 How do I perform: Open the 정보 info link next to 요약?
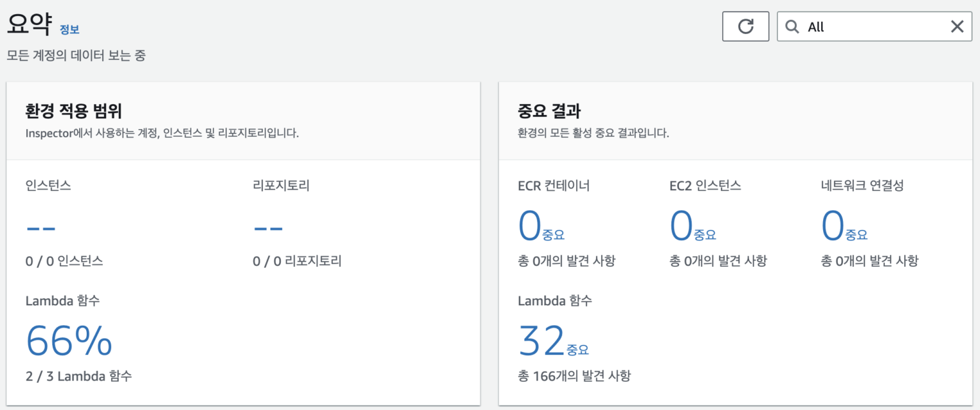(70, 29)
